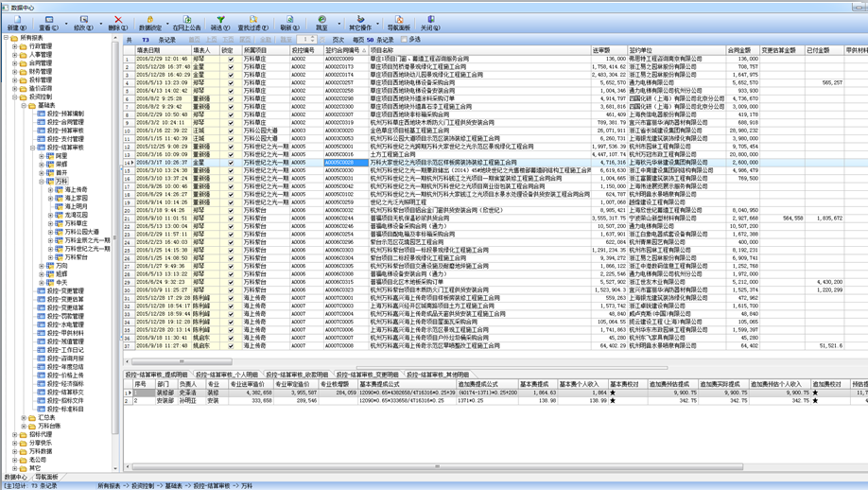Toggle the 多选 multi-select checkbox

coord(404,40)
